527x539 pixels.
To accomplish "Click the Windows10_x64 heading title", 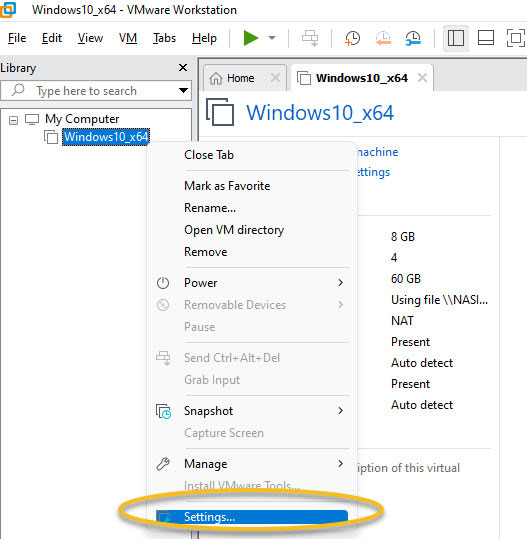I will pos(320,112).
